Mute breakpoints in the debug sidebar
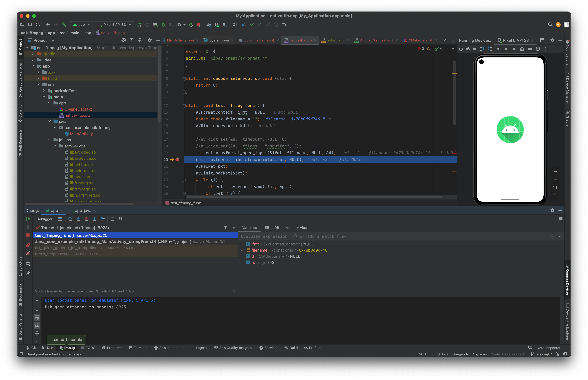Viewport: 588px width, 380px height. (28, 253)
